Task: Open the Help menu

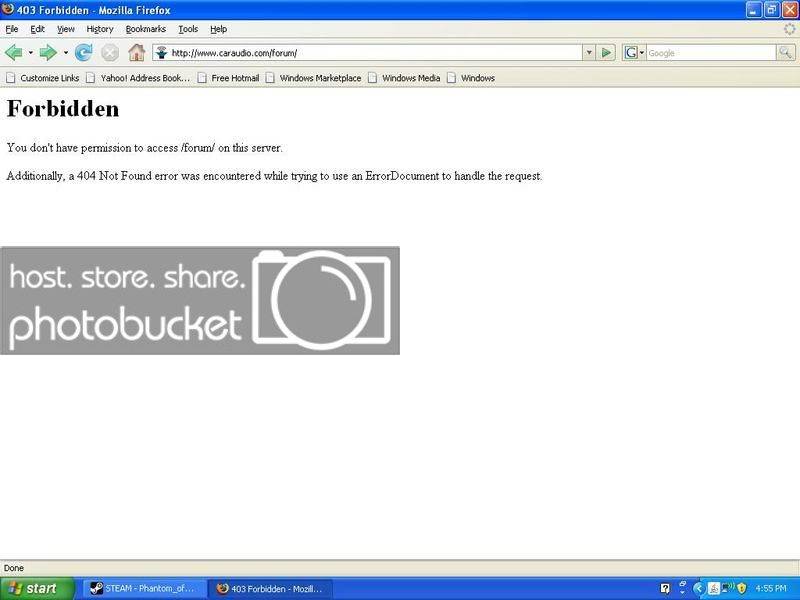Action: click(x=218, y=29)
